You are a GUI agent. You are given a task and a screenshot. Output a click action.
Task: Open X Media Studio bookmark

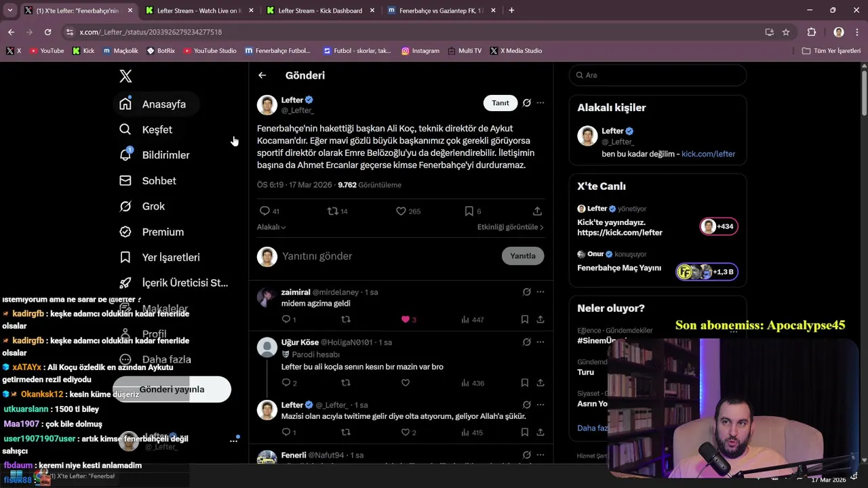tap(515, 51)
